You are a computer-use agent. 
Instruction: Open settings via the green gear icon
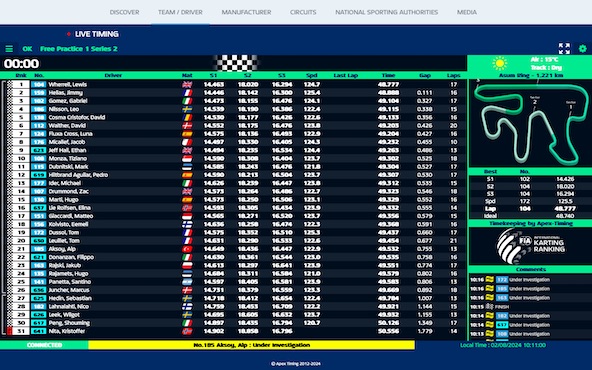583,48
